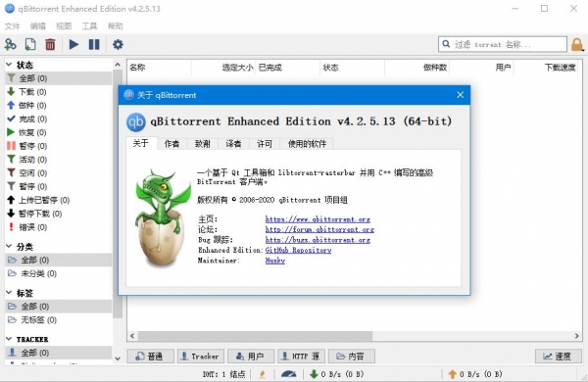Select 完成 (0) status filter

coord(58,119)
